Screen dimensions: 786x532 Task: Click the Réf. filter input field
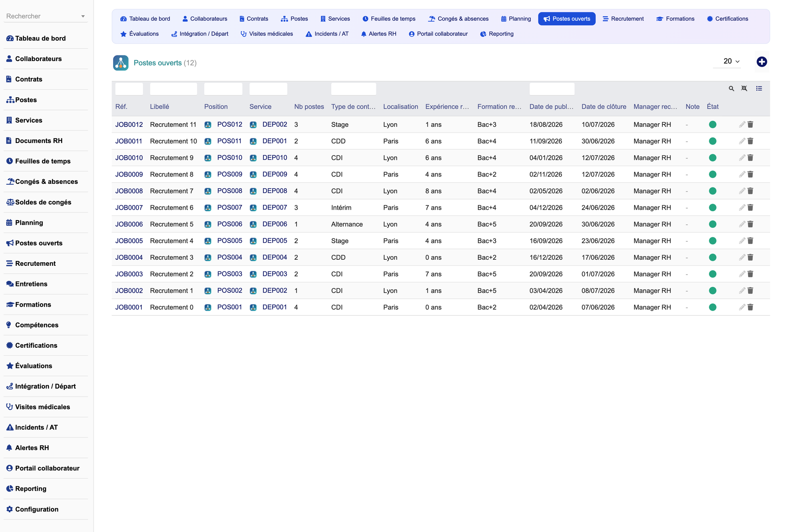pyautogui.click(x=129, y=89)
